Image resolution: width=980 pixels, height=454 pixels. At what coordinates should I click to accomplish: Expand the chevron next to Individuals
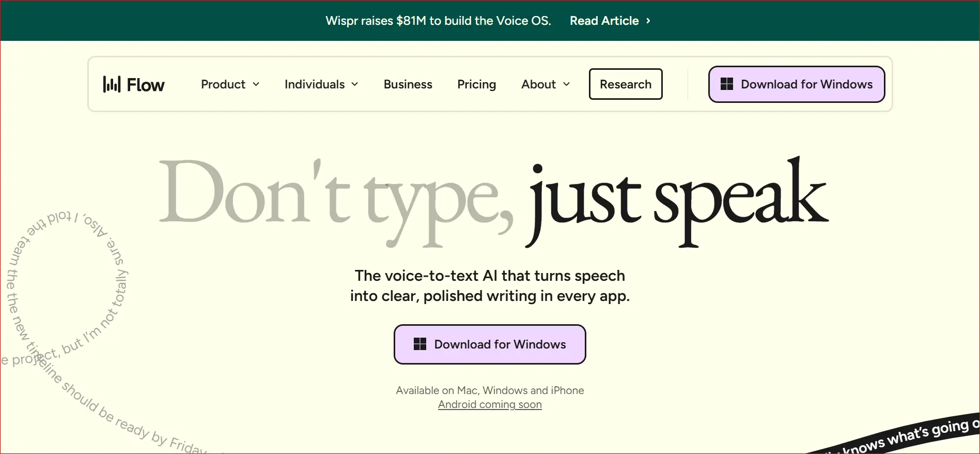click(355, 84)
